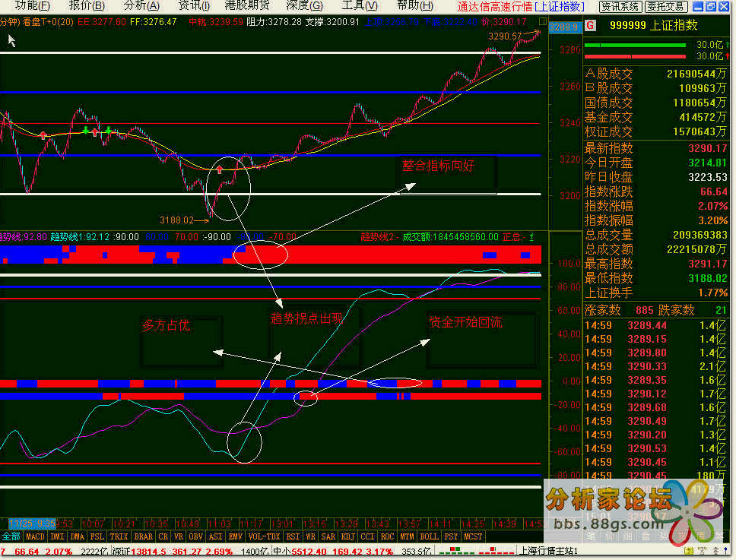This screenshot has width=736, height=560.
Task: Click the 昨日收盘 3223.53 row
Action: coord(655,177)
